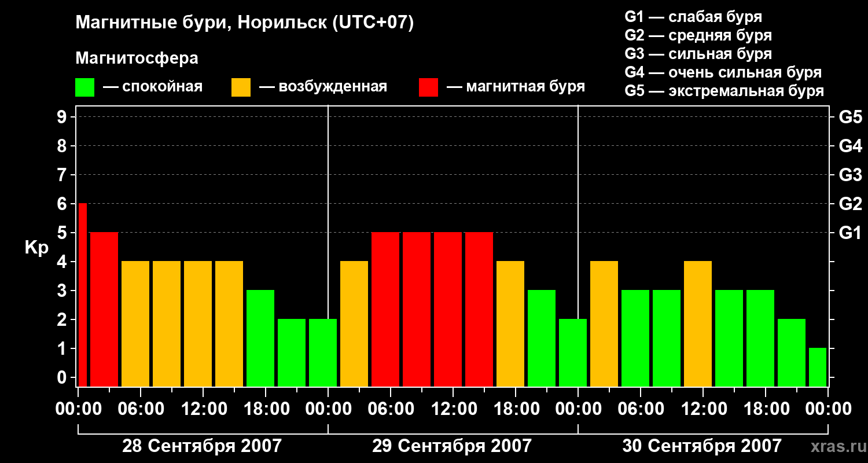The width and height of the screenshot is (868, 463).
Task: Click the 'Магнитосфера' legend heading
Action: (x=137, y=58)
